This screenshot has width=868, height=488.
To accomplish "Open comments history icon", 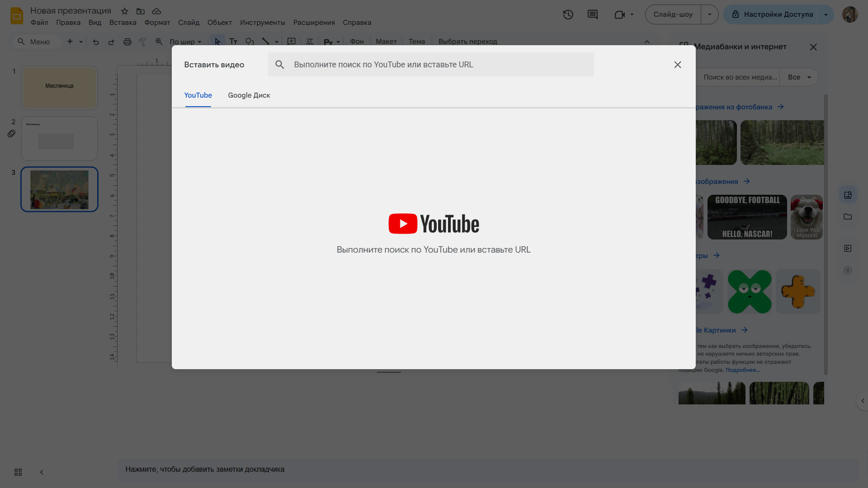I will [x=592, y=14].
